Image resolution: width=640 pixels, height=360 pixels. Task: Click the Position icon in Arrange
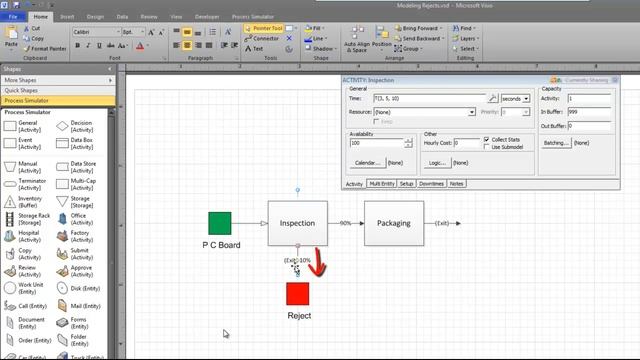pos(382,32)
